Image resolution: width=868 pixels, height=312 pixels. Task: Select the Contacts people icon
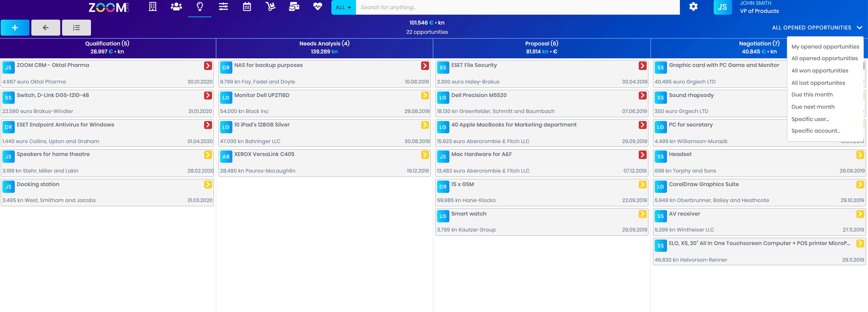click(176, 7)
